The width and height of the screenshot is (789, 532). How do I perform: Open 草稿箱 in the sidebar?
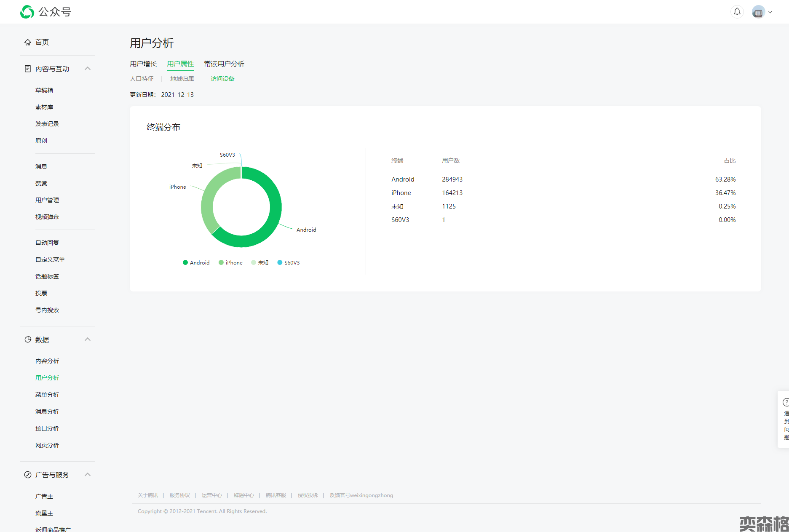pyautogui.click(x=44, y=90)
